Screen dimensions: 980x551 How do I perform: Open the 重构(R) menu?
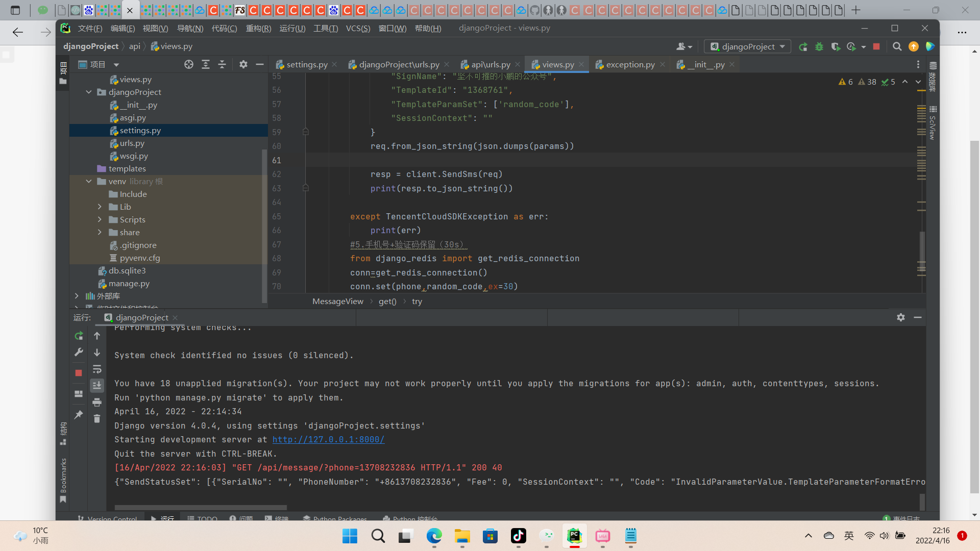259,29
